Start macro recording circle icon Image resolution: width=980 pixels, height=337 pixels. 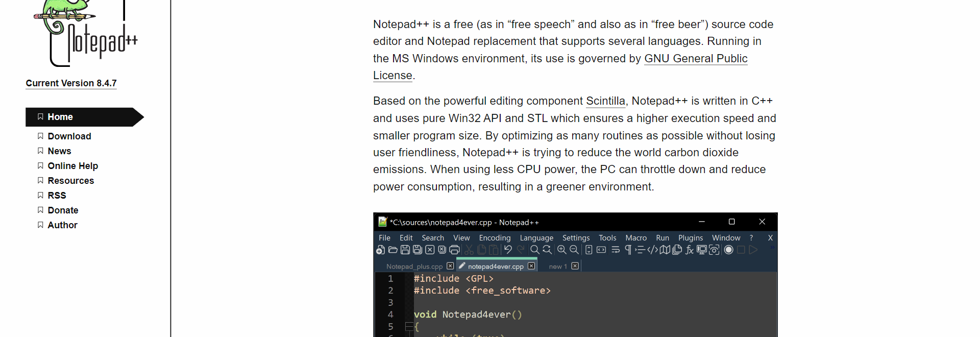729,250
